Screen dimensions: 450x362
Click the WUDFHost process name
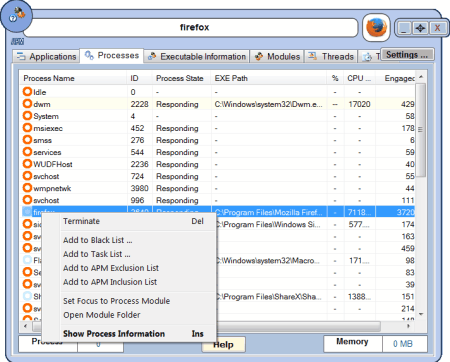pyautogui.click(x=53, y=164)
